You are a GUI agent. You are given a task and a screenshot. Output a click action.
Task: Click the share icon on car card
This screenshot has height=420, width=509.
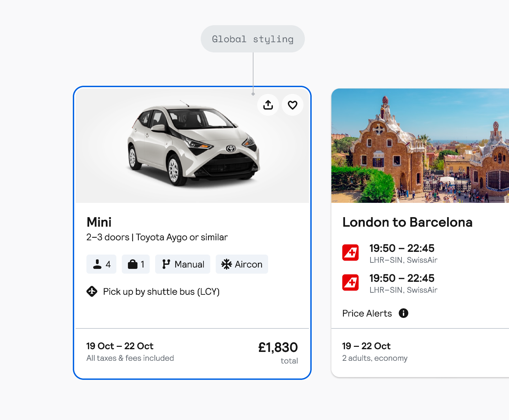(x=268, y=105)
